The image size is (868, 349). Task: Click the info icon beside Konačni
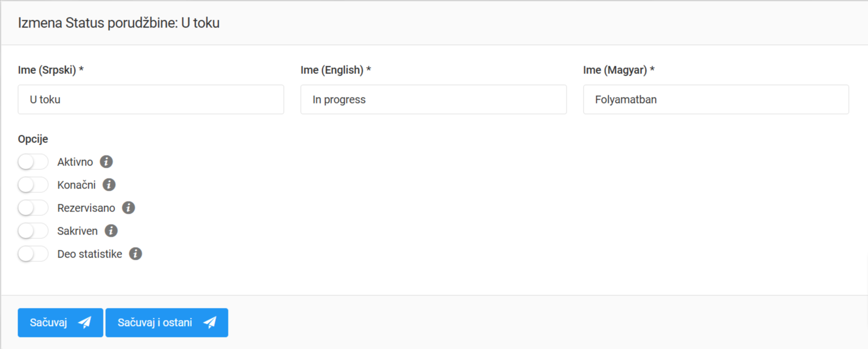[x=109, y=185]
